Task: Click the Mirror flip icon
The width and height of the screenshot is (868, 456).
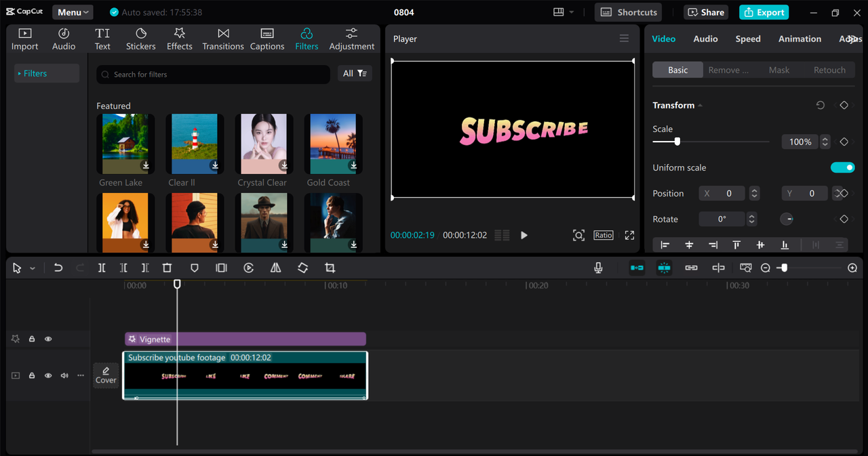Action: point(276,268)
